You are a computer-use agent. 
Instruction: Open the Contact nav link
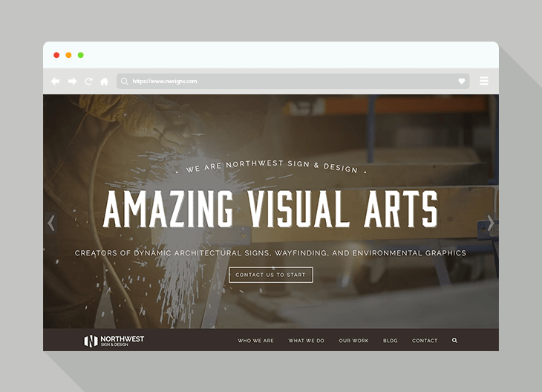click(x=425, y=341)
